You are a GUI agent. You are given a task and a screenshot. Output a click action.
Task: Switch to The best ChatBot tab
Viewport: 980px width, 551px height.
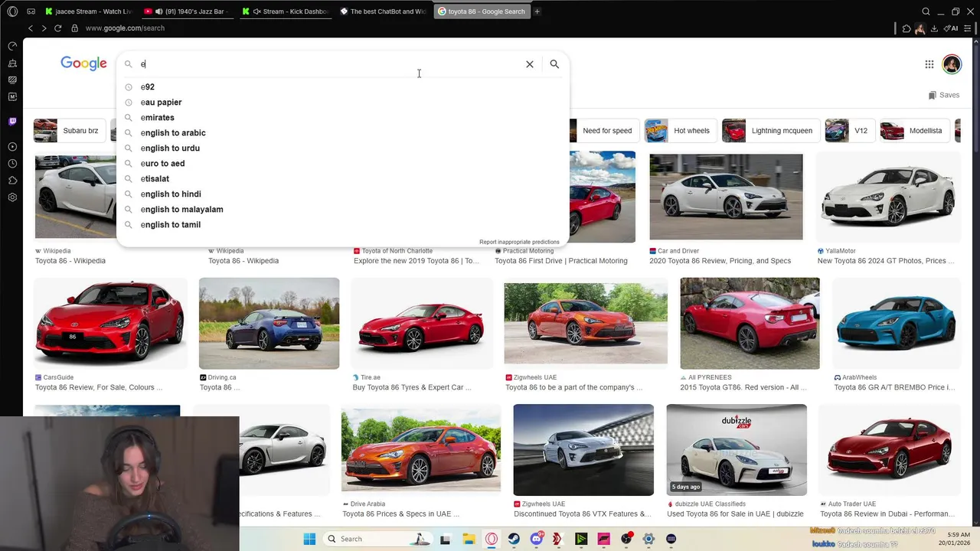[x=383, y=11]
